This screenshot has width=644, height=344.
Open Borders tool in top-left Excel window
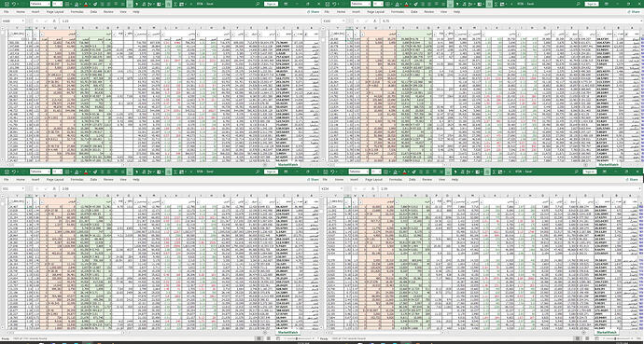coord(67,4)
